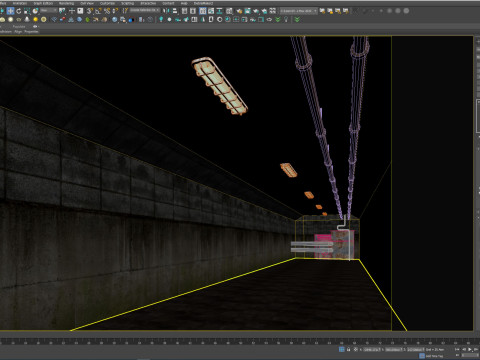Click the green leaf-shaped icon in second toolbar
Screen dimensions: 480x360
[87, 19]
